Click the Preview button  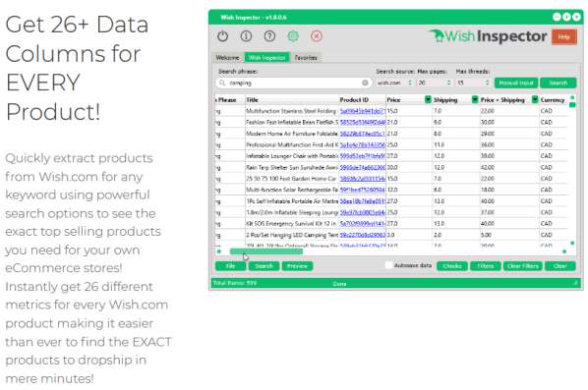coord(297,266)
